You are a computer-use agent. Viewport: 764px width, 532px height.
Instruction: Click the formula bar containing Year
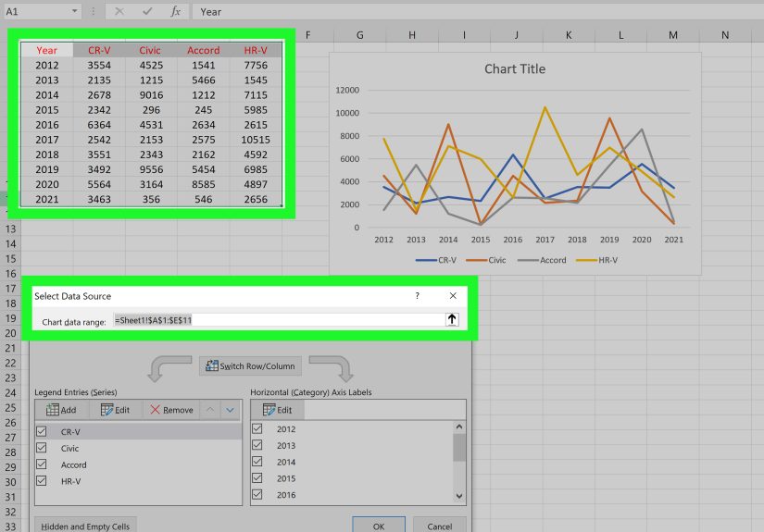tap(478, 12)
